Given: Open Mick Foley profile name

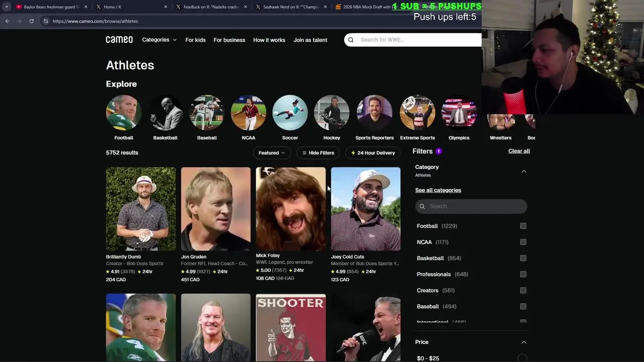Looking at the screenshot, I should [268, 255].
